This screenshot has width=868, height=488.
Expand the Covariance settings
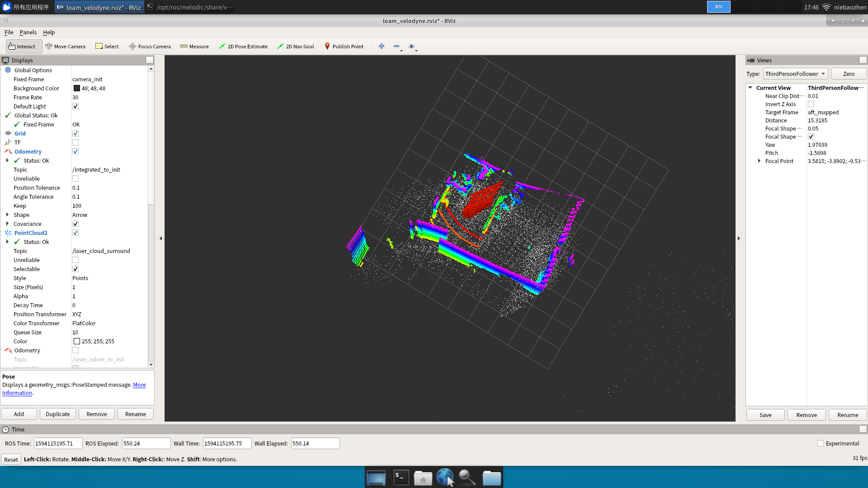pyautogui.click(x=6, y=224)
